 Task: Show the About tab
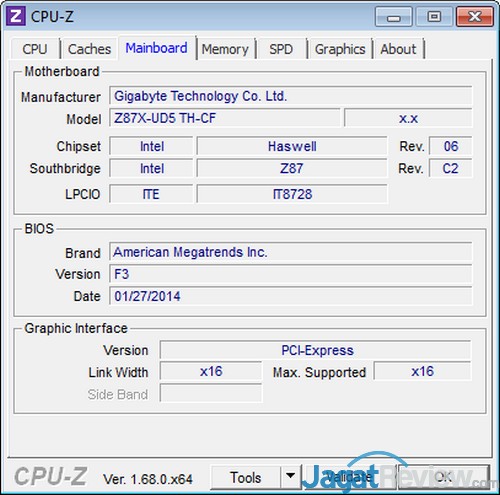coord(398,49)
